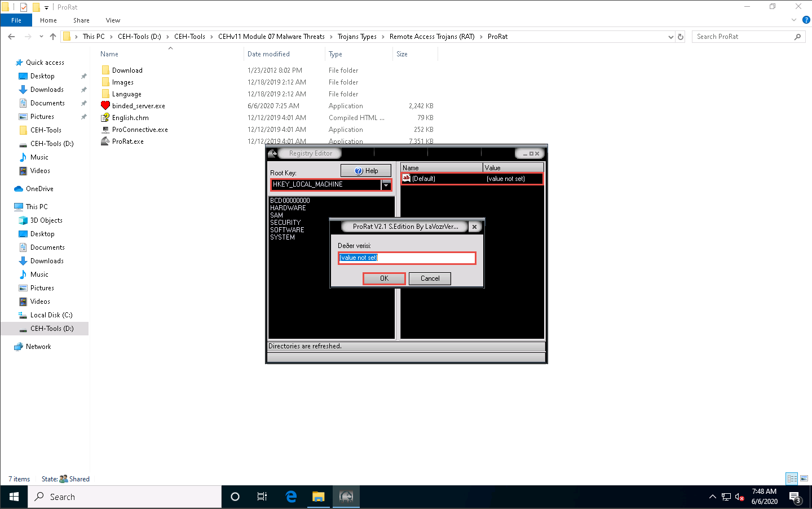Image resolution: width=812 pixels, height=509 pixels.
Task: Click the New folder quick access toolbar icon
Action: pyautogui.click(x=36, y=7)
